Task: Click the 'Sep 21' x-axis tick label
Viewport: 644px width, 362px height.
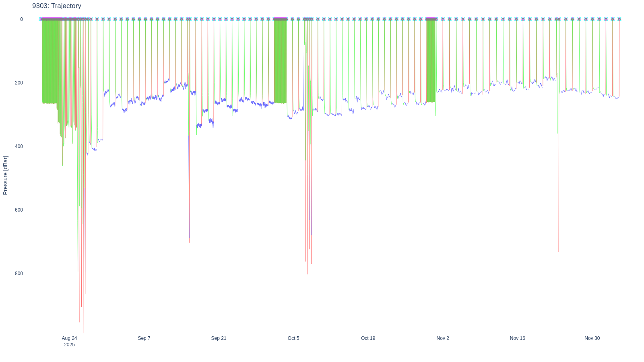Action: point(219,338)
